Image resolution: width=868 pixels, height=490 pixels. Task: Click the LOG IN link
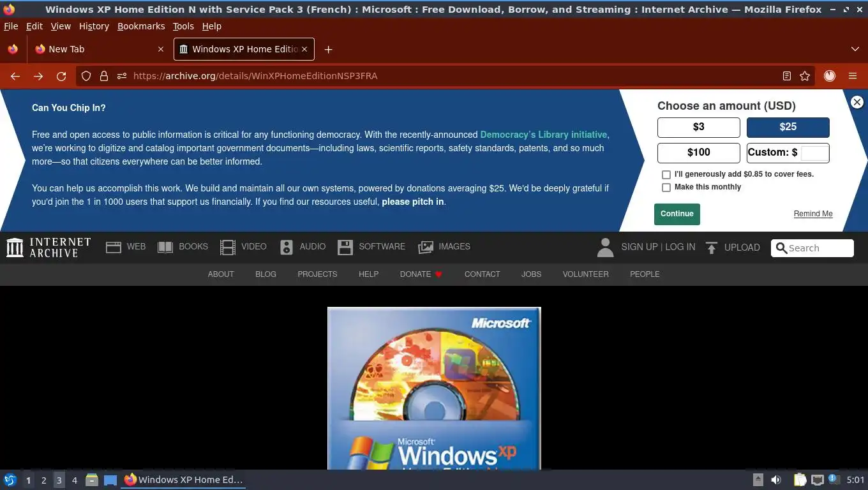pos(680,247)
